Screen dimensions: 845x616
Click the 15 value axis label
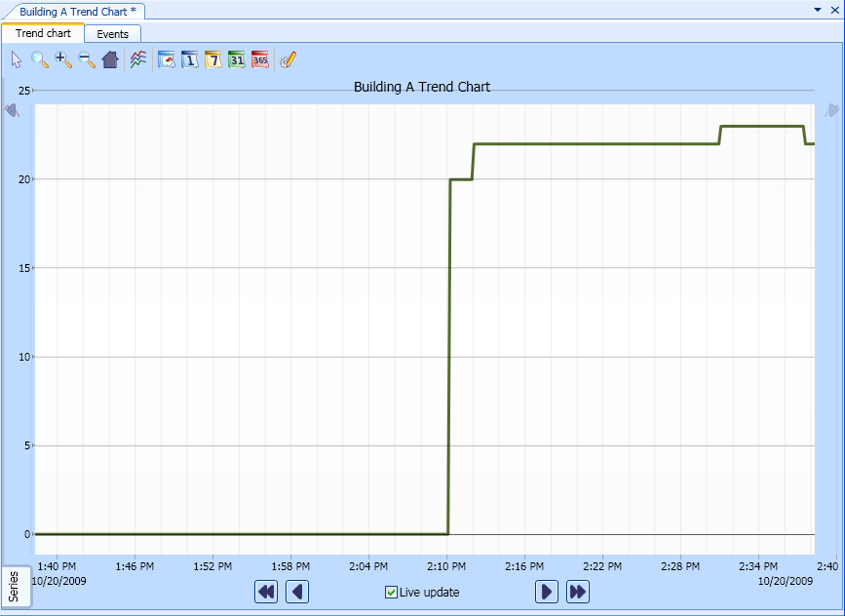tap(24, 268)
